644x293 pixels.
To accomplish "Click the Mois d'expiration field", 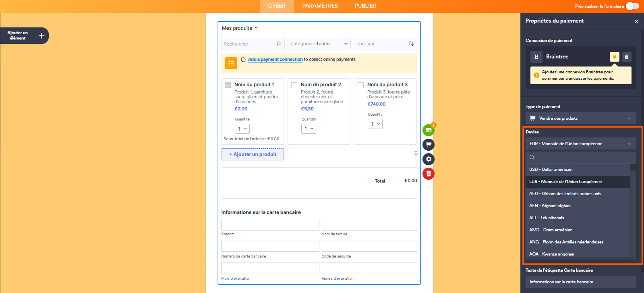I will pos(270,268).
